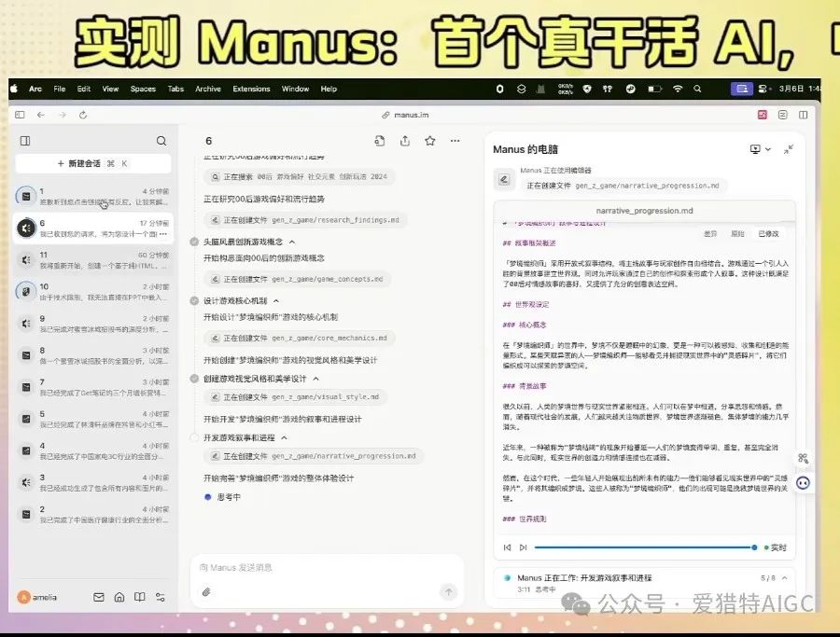
Task: Click the 新建会话 new chat button
Action: click(93, 163)
